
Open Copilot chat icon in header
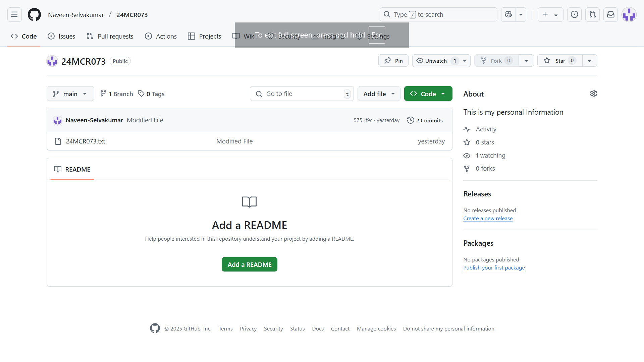click(508, 14)
